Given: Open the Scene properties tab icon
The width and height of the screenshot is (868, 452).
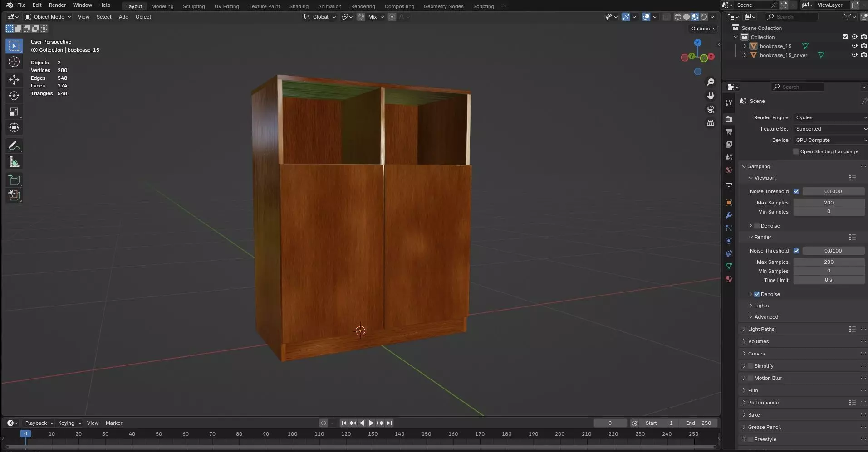Looking at the screenshot, I should point(729,157).
